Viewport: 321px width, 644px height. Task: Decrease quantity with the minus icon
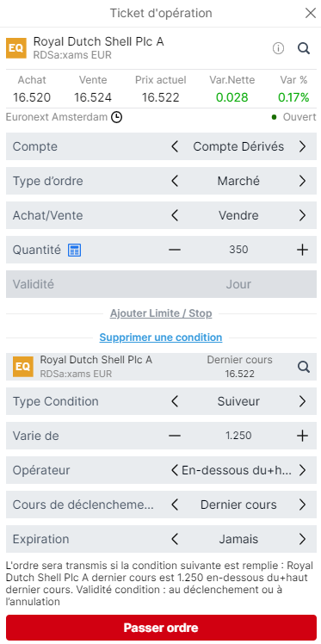pos(175,250)
